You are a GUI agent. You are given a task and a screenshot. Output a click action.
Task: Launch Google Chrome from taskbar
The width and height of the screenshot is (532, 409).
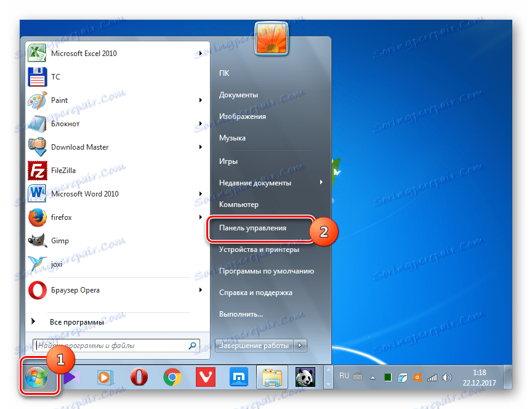coord(172,377)
